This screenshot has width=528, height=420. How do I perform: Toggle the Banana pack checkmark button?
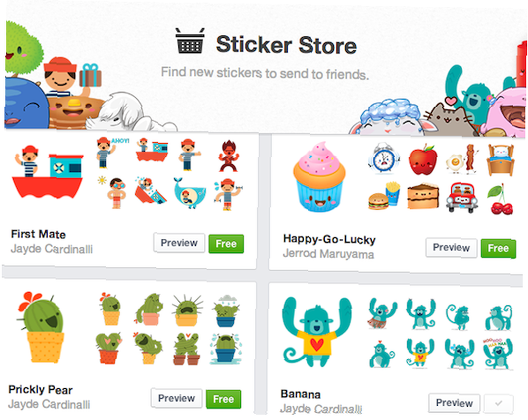coord(499,403)
